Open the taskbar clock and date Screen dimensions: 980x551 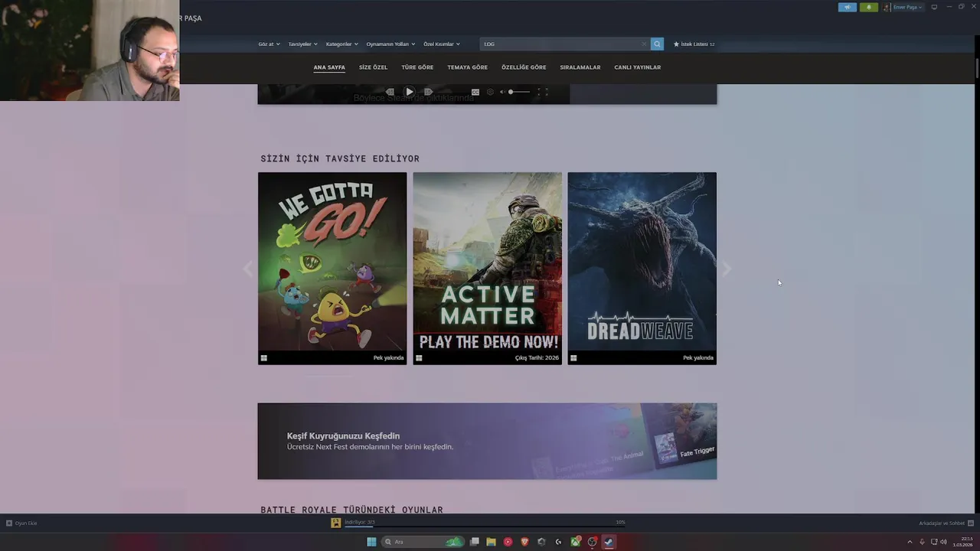[x=963, y=542]
